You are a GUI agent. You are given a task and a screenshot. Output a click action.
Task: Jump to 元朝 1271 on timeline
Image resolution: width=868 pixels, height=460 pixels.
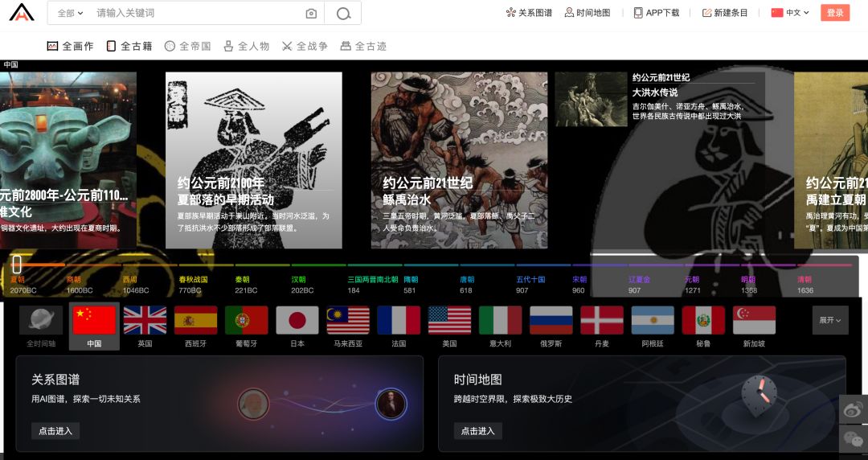coord(692,285)
